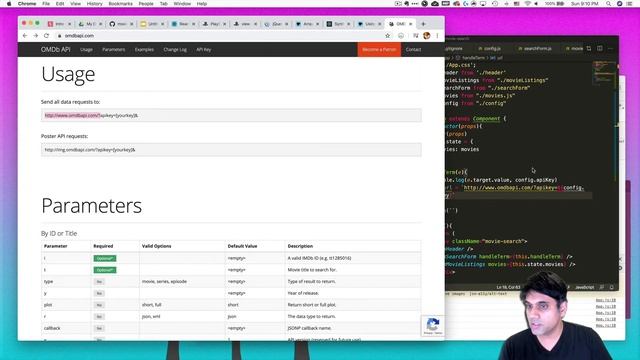Viewport: 640px width, 360px height.
Task: Open the Parameters nav link
Action: coord(113,49)
